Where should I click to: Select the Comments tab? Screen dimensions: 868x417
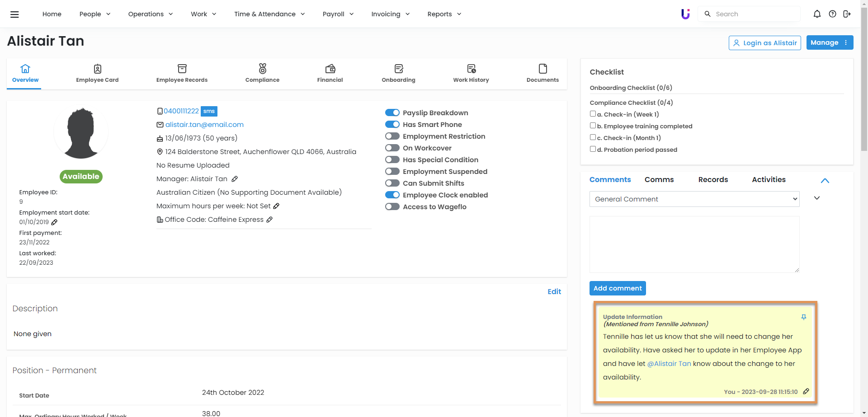click(x=610, y=180)
